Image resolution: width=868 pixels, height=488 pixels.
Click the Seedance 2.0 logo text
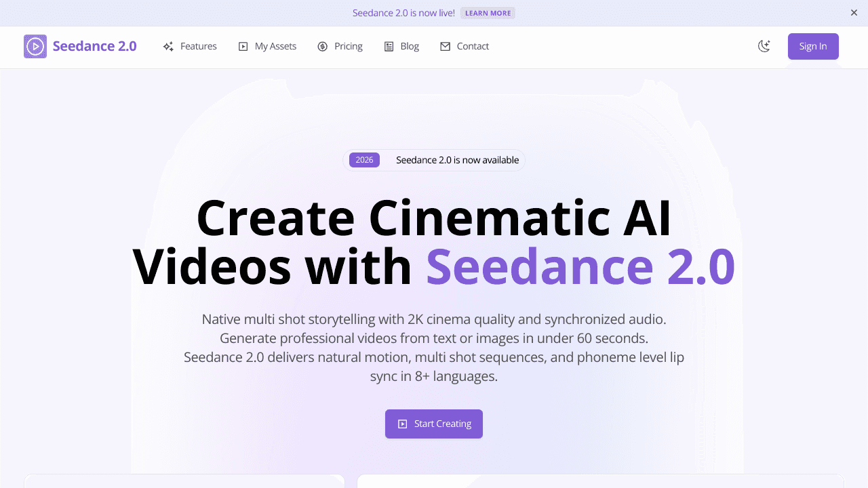95,46
